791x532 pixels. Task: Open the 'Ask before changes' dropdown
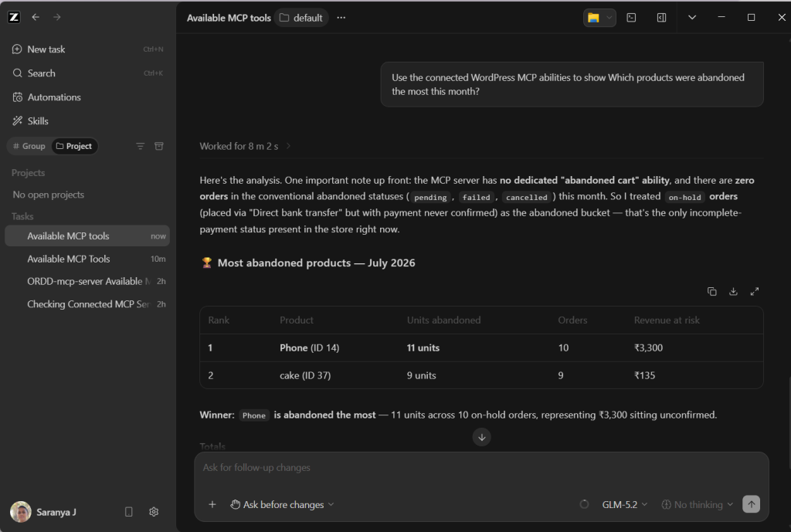pos(283,504)
